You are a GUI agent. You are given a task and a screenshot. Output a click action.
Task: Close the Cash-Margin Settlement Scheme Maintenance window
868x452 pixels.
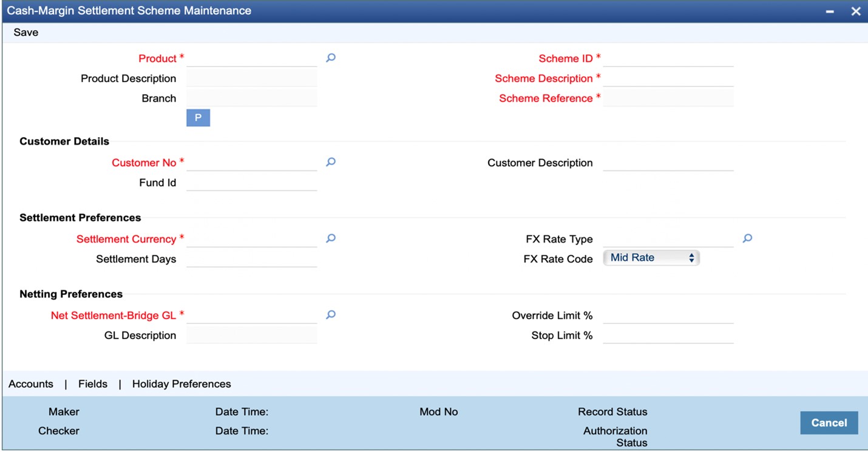(856, 12)
